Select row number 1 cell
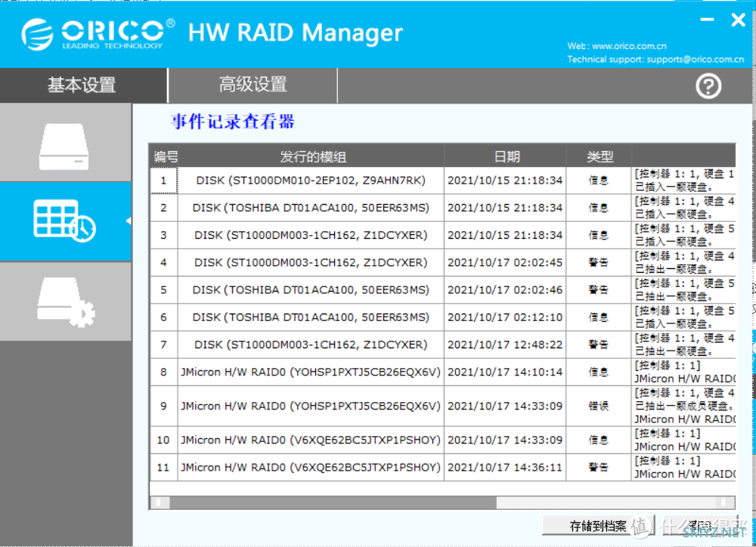Screen dimensions: 756x547 164,181
